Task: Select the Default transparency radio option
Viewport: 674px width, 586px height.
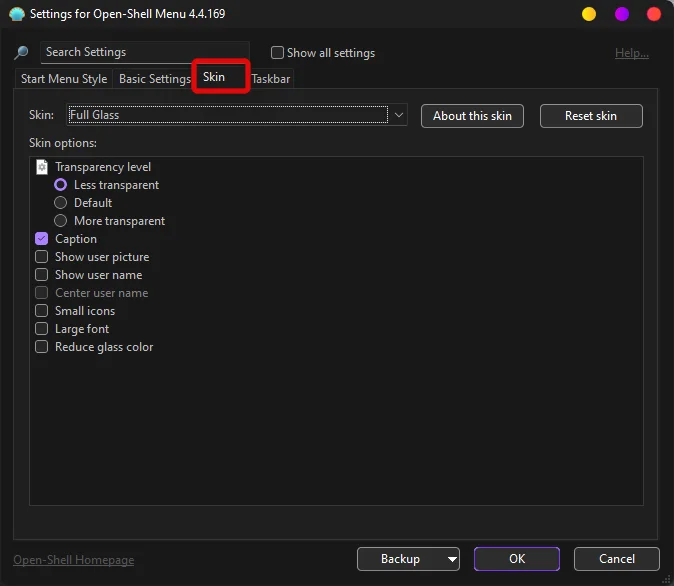Action: point(61,202)
